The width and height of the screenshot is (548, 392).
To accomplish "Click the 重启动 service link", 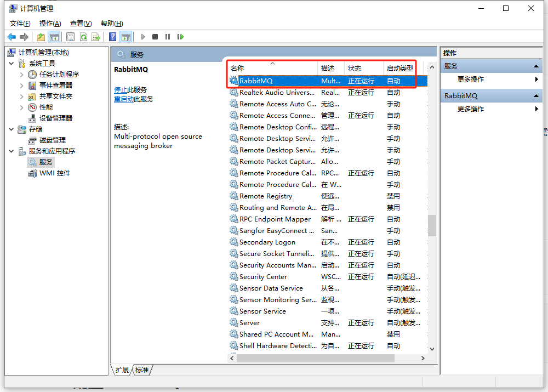I will pos(123,99).
